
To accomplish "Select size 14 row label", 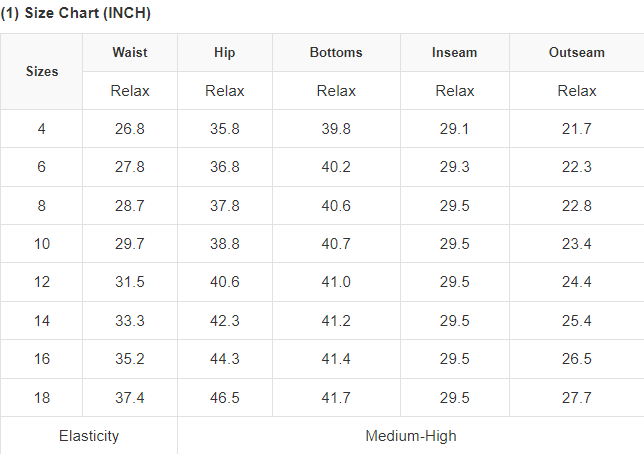I will (x=42, y=321).
